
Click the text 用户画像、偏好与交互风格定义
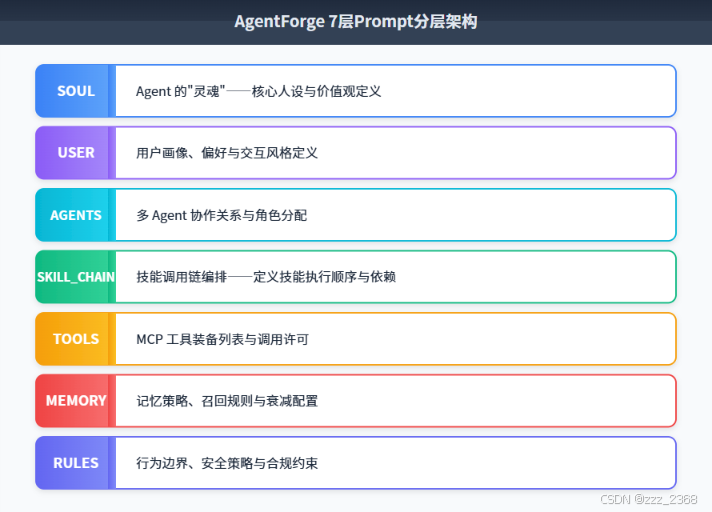pos(227,153)
